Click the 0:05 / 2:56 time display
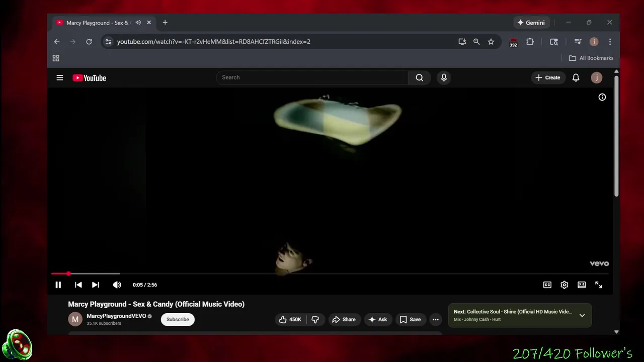644x362 pixels. coord(145,285)
